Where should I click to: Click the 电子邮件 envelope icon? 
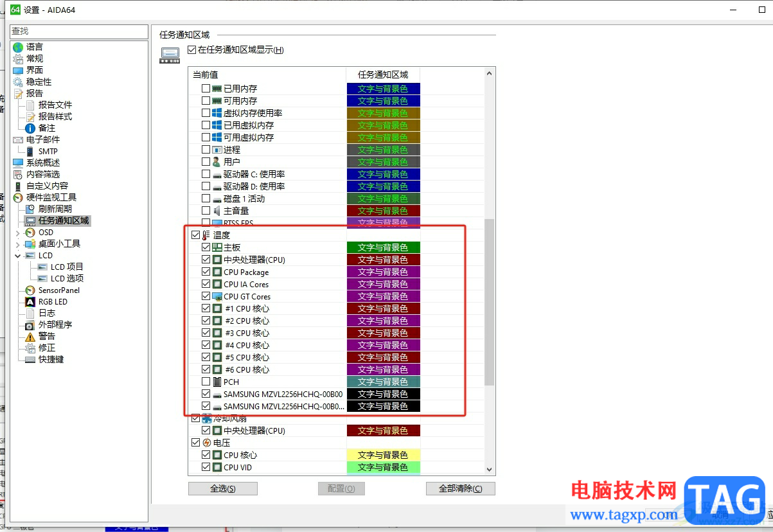18,139
